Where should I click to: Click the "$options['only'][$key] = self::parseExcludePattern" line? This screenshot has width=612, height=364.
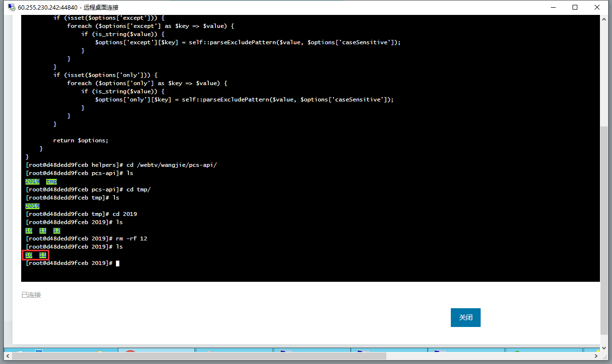[244, 100]
